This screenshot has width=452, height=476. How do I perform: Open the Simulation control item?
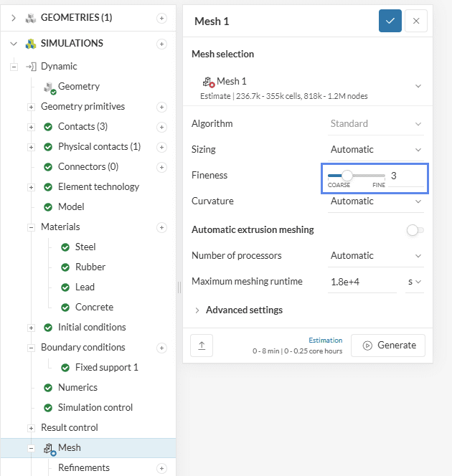click(x=95, y=408)
